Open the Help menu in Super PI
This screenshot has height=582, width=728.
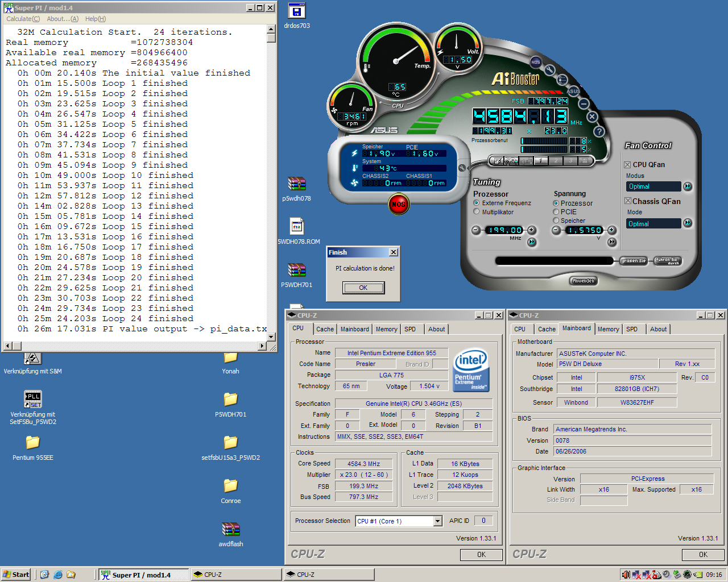click(96, 19)
